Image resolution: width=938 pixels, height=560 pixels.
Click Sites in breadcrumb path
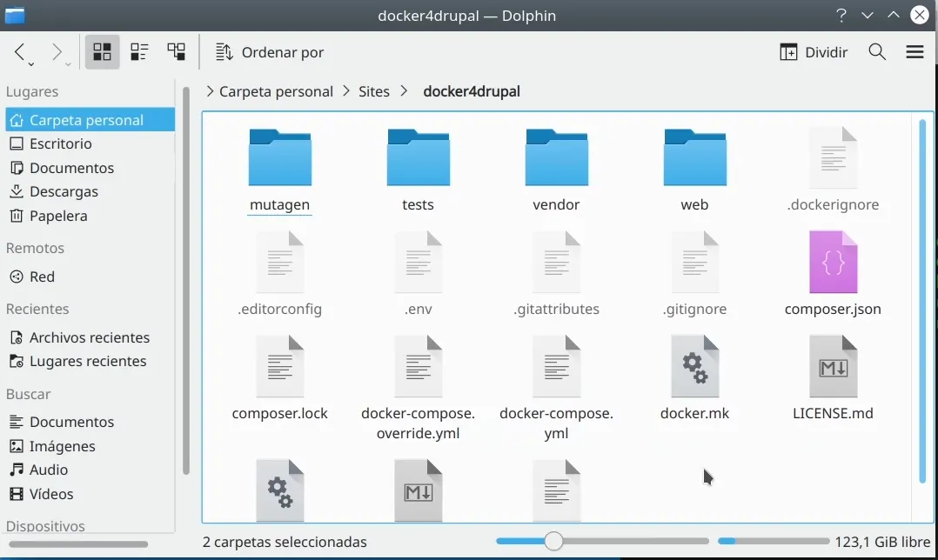[374, 91]
